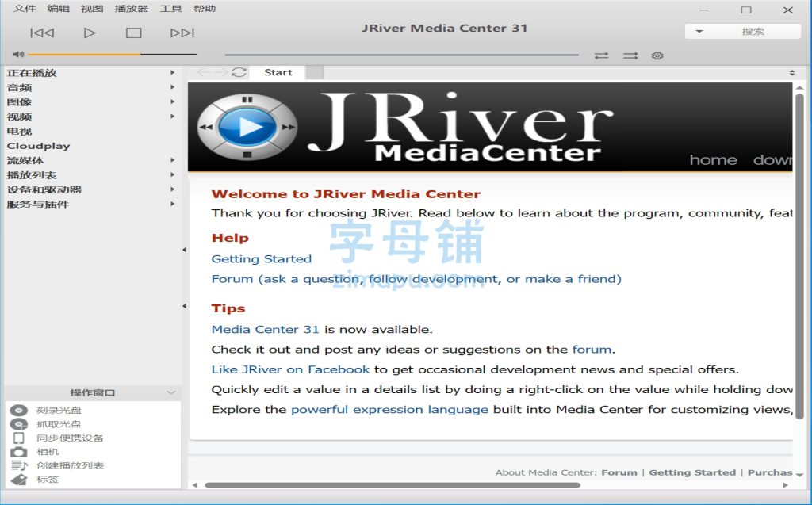812x505 pixels.
Task: Select Cloudplay in the sidebar tree
Action: click(x=38, y=146)
